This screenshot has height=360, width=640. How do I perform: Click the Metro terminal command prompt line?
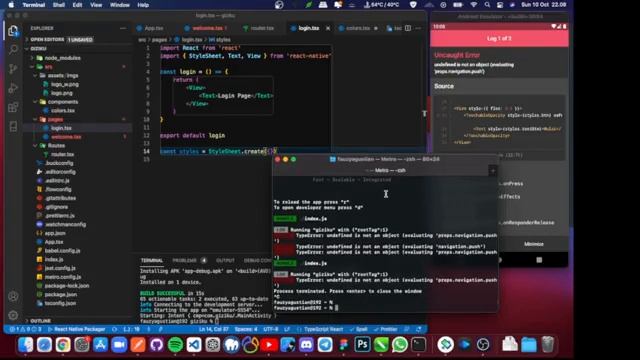pyautogui.click(x=306, y=308)
